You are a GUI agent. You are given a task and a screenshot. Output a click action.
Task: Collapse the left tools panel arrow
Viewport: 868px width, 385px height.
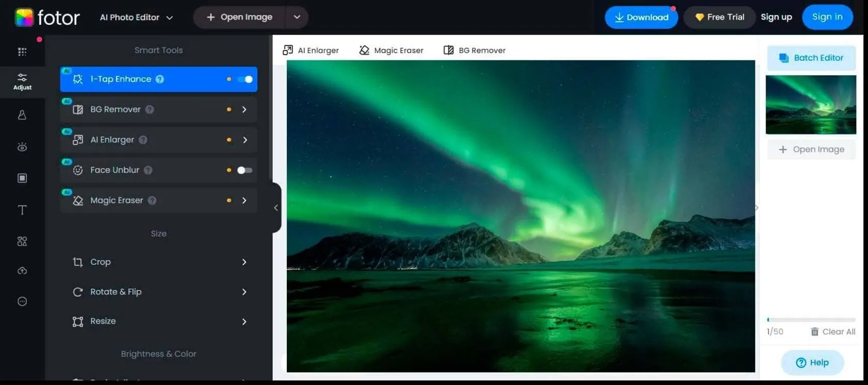(276, 207)
